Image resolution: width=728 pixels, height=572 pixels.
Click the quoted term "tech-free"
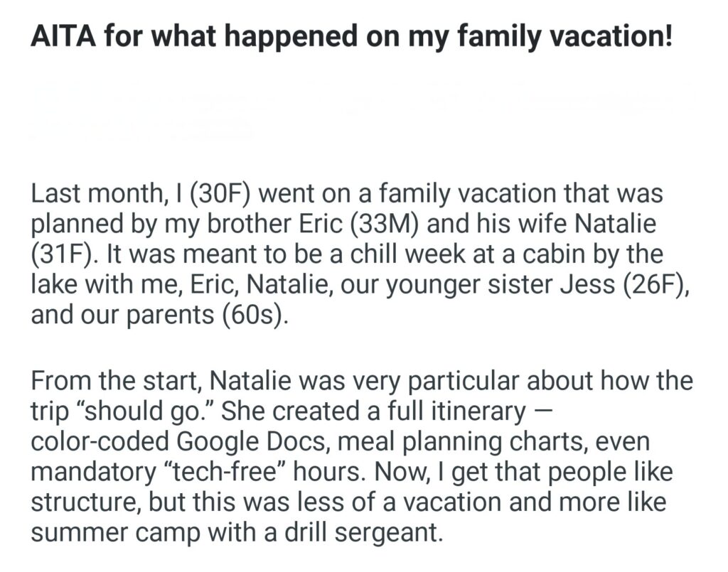click(x=255, y=471)
